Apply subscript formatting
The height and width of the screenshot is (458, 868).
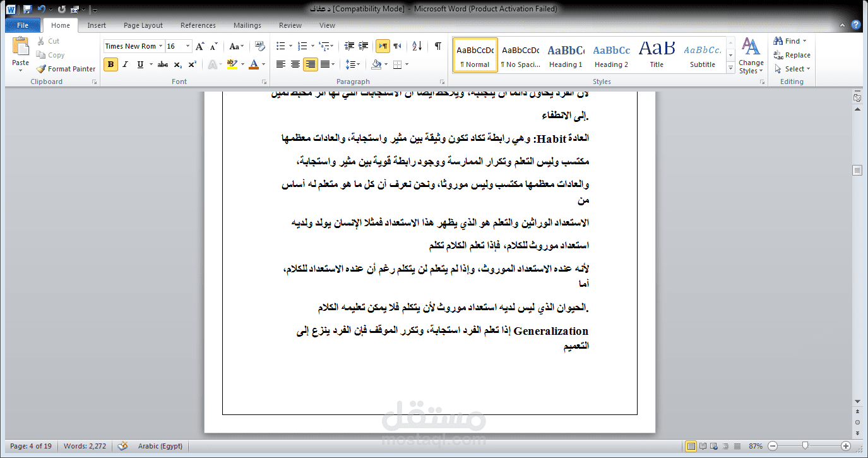(178, 64)
